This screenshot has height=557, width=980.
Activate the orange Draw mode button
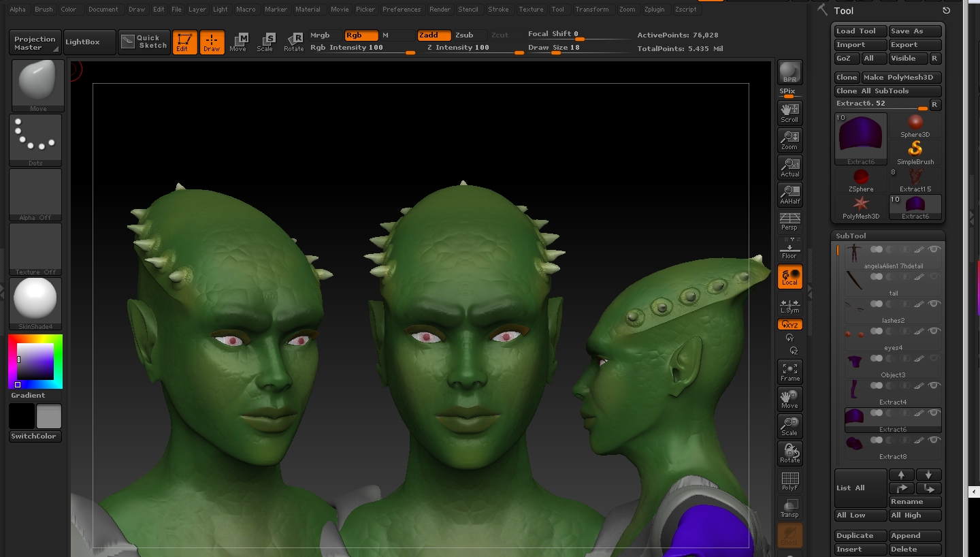(212, 42)
